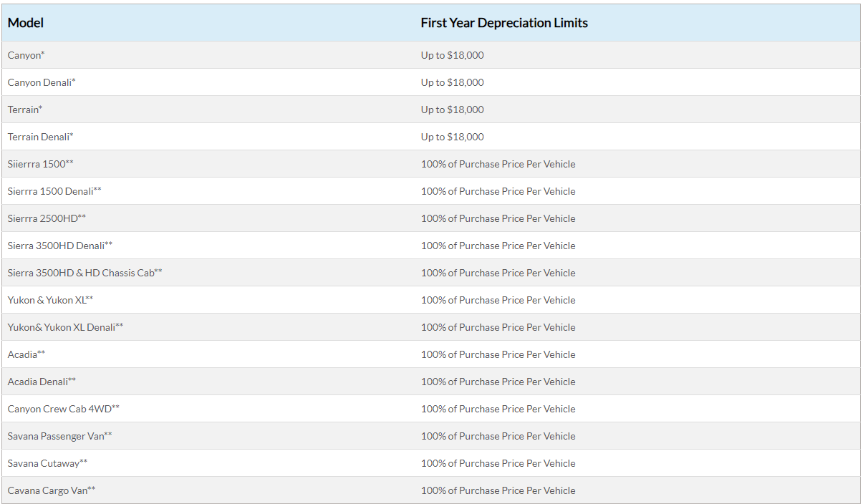
Task: Select the Sierrra 1500 Denali row label
Action: pos(54,191)
